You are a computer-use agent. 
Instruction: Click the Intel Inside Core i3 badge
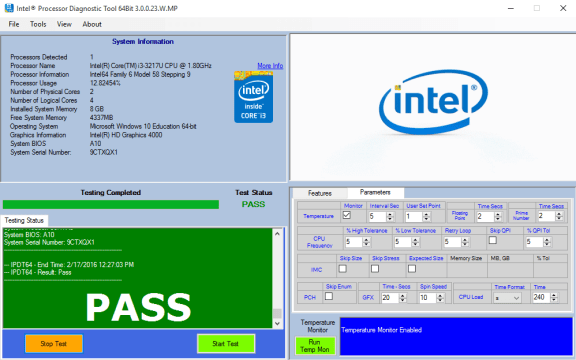[253, 97]
